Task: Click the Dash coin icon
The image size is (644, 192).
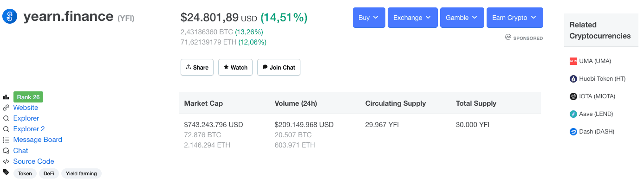Action: point(573,132)
